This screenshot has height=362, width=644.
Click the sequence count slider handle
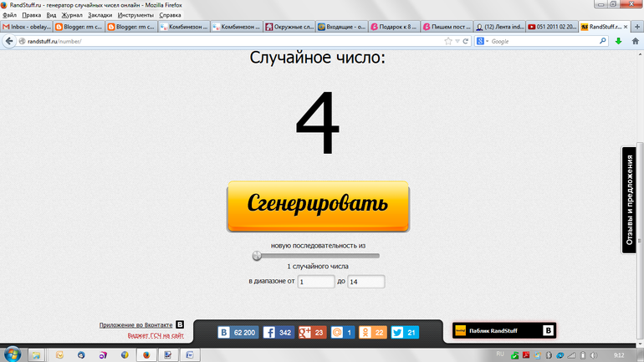pos(257,256)
